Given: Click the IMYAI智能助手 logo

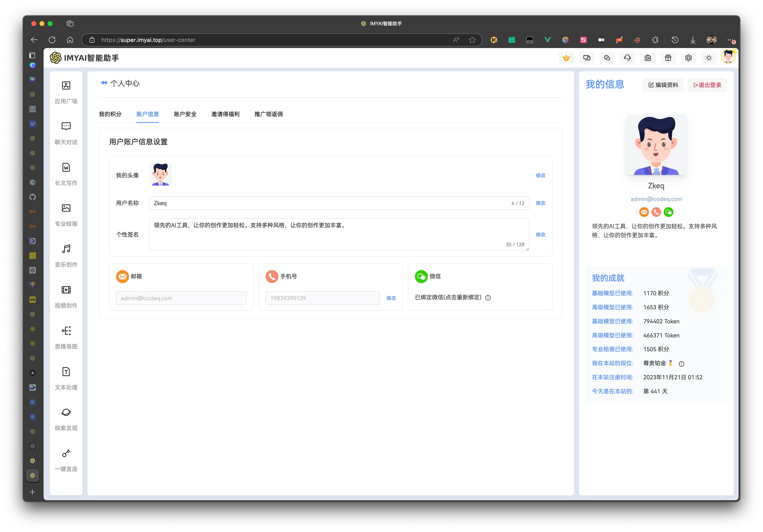Looking at the screenshot, I should click(84, 58).
